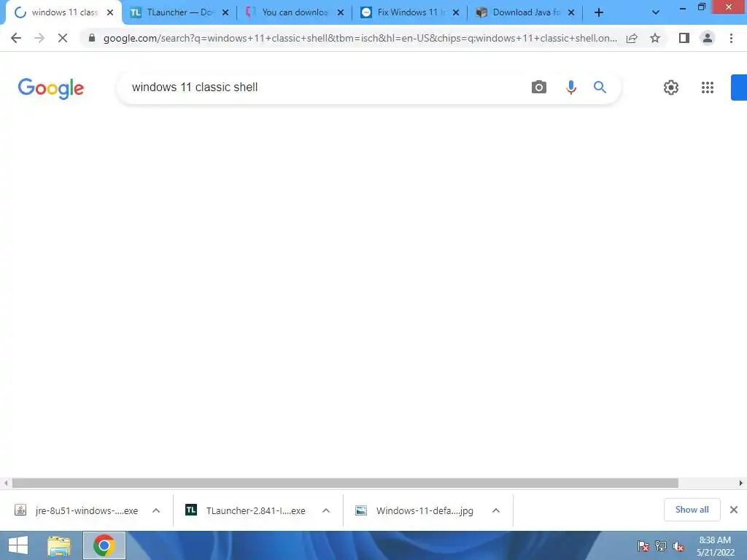Screen dimensions: 747x560
Task: Open the Chrome side panel icon
Action: (684, 38)
